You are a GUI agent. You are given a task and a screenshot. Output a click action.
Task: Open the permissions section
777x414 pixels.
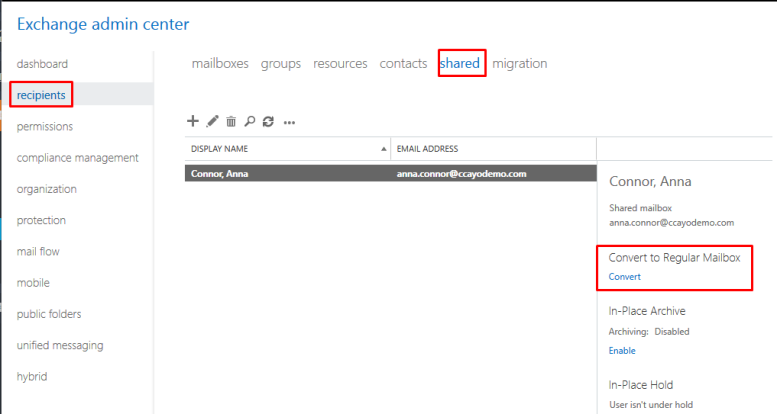click(45, 126)
